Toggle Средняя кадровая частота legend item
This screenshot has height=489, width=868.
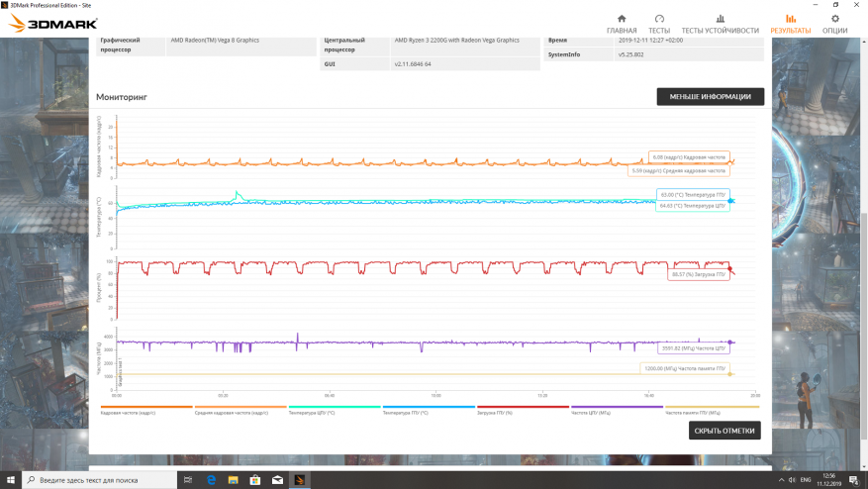coord(241,411)
